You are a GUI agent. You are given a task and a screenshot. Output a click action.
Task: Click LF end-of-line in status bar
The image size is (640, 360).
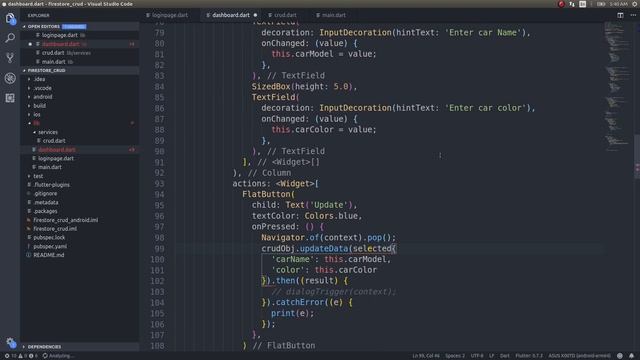coord(492,356)
